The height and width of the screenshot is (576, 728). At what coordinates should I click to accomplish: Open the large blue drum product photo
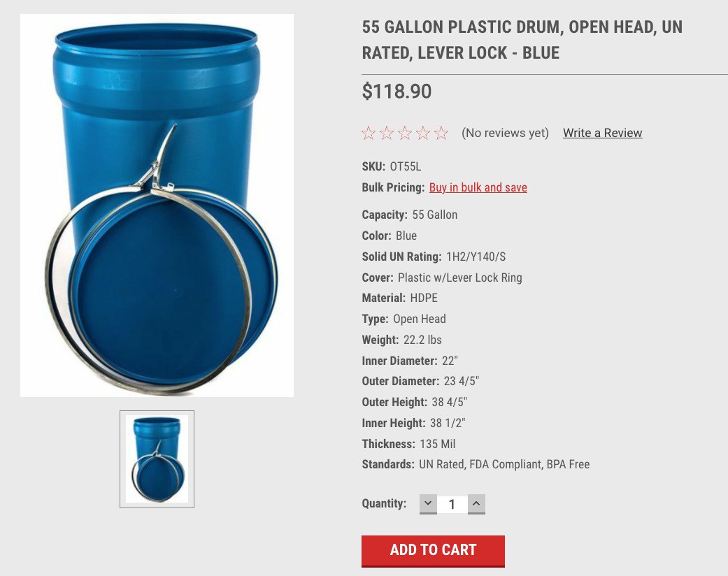point(157,205)
